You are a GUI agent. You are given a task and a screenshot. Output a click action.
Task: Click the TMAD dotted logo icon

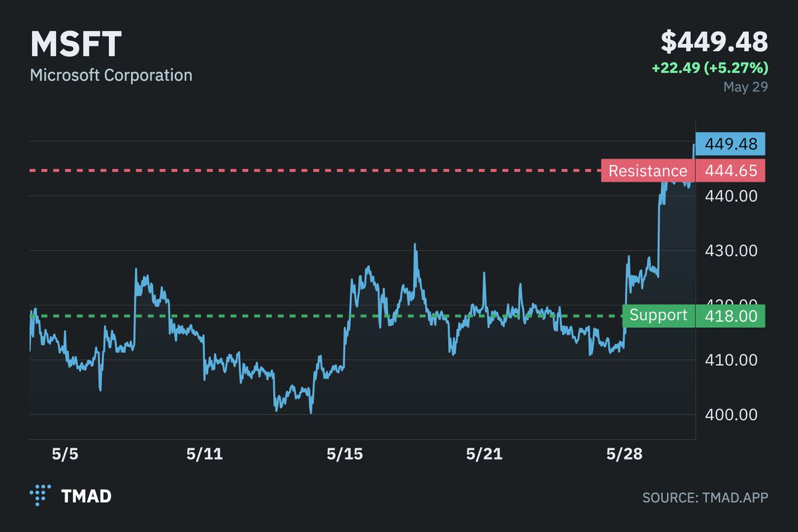click(40, 496)
